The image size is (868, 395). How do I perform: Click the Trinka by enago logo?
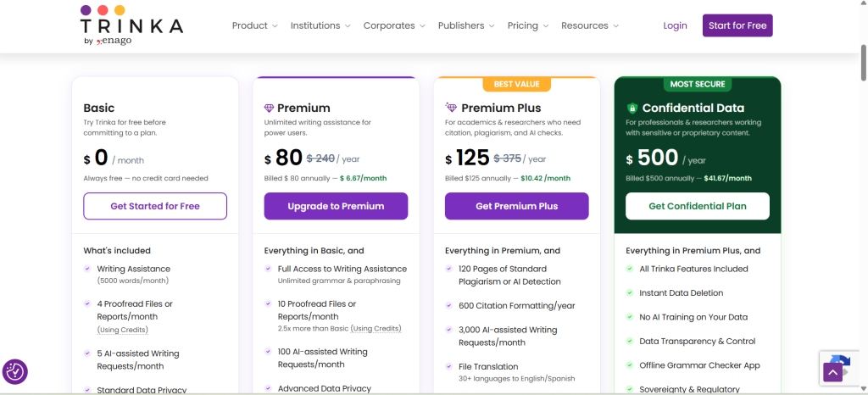pos(131,25)
